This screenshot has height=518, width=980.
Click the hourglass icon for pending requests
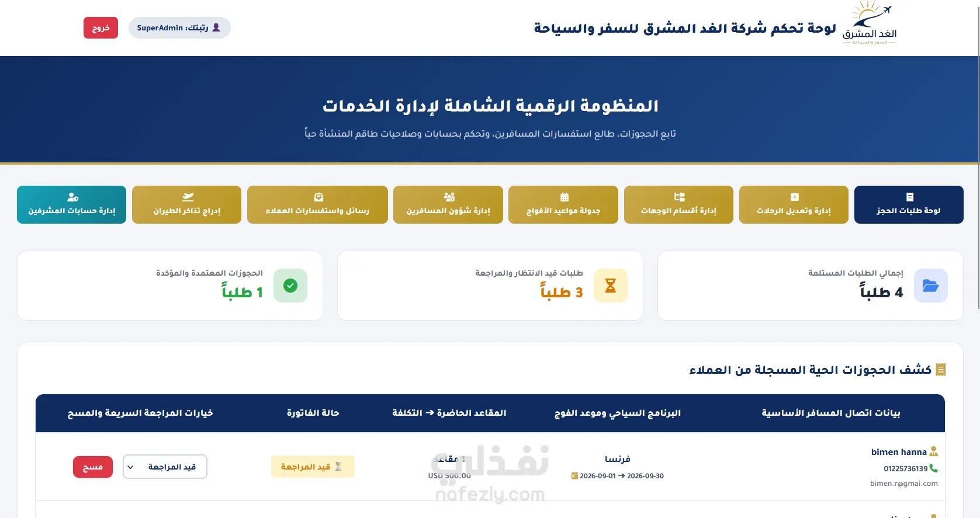click(x=611, y=286)
